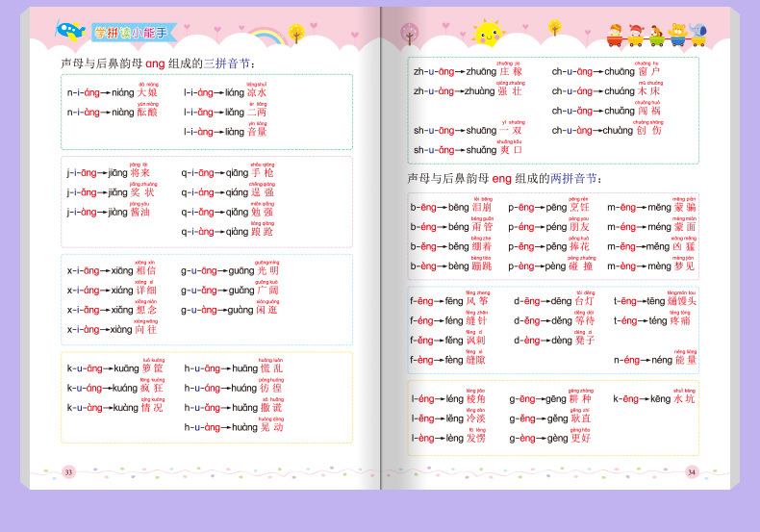Viewport: 760px width, 532px height.
Task: Click the row x-i-àng→xiàng 向往
Action: point(112,327)
